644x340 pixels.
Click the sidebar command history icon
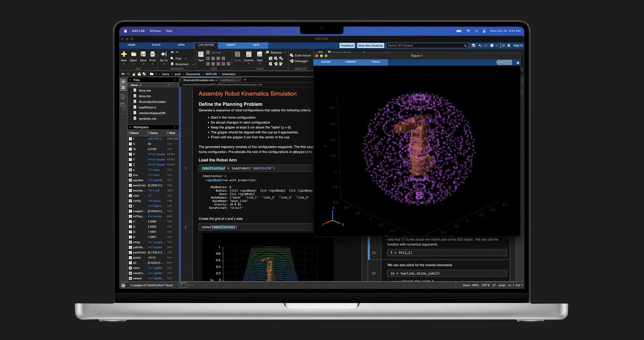click(123, 105)
